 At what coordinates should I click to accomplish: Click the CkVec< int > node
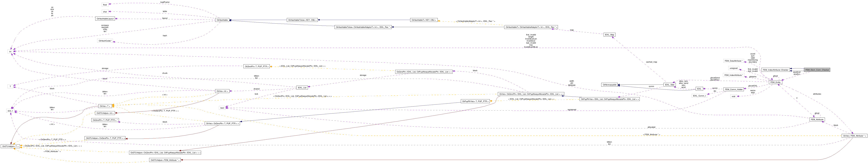(222, 91)
